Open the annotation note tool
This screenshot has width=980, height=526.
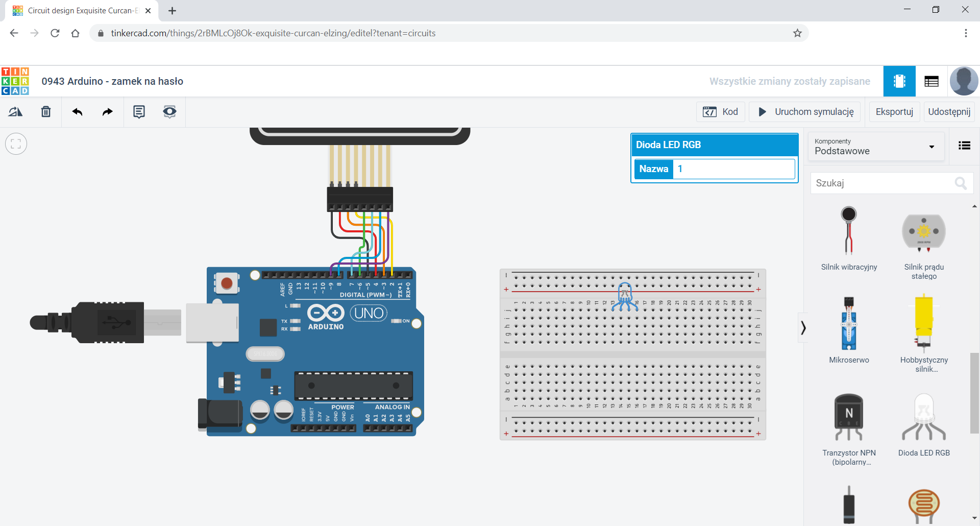pyautogui.click(x=138, y=111)
